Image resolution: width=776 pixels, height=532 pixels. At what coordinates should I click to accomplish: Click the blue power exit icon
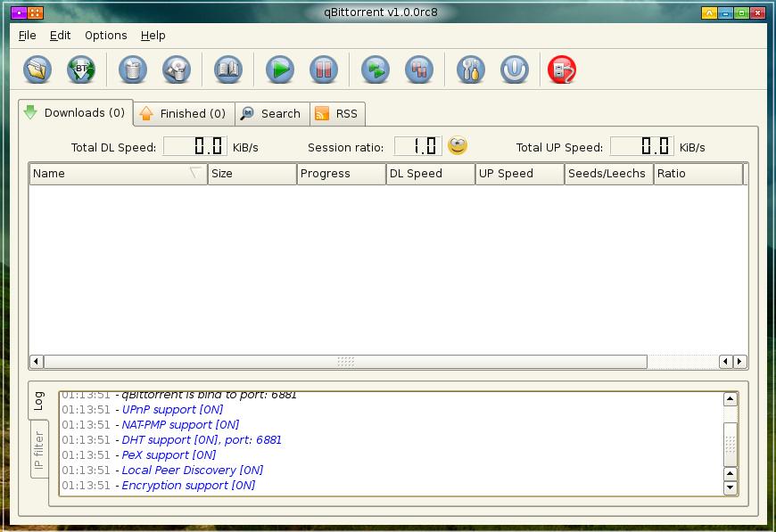click(515, 70)
